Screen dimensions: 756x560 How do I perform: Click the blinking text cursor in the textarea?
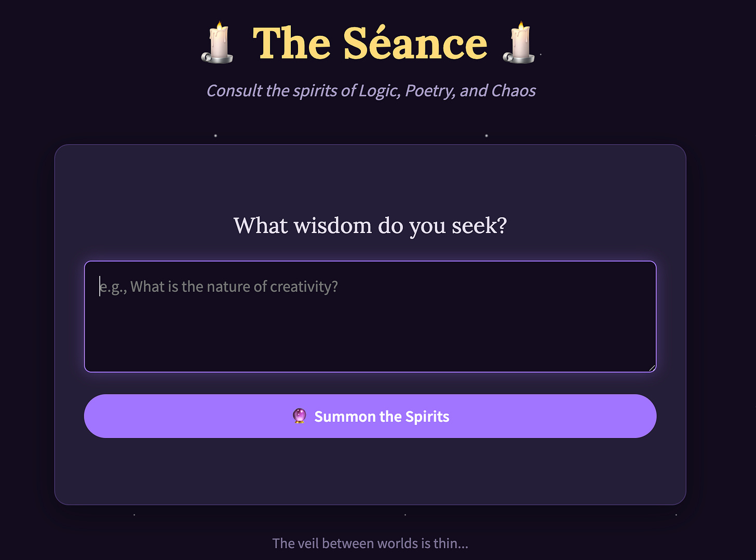coord(100,286)
